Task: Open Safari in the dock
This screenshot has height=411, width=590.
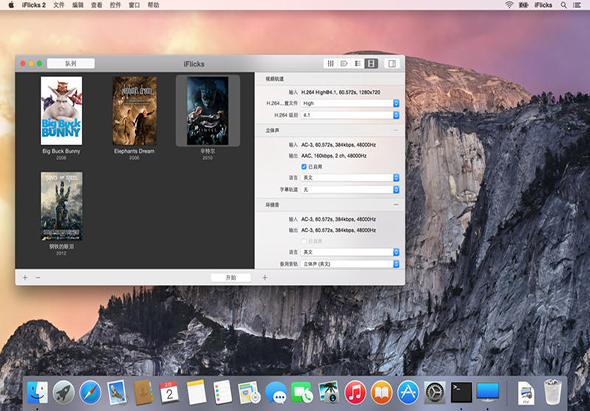Action: (x=90, y=392)
